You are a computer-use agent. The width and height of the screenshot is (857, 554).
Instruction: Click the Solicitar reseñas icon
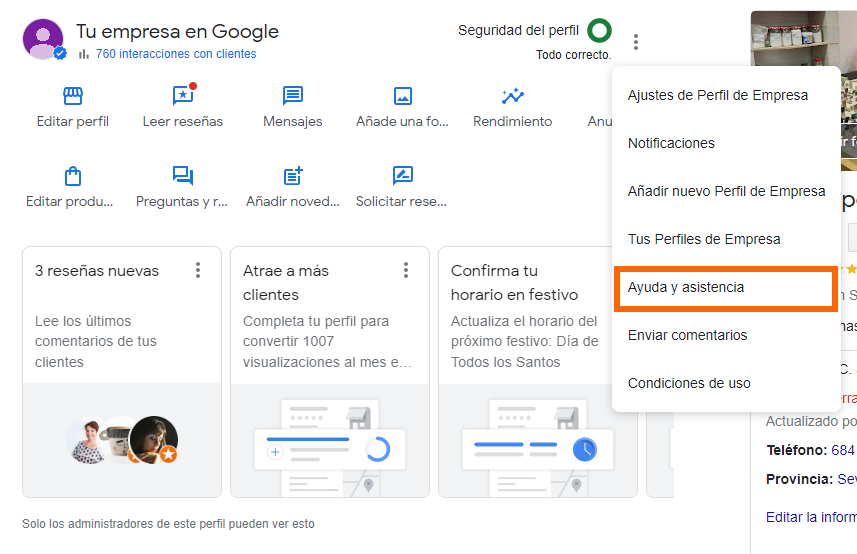(x=402, y=176)
